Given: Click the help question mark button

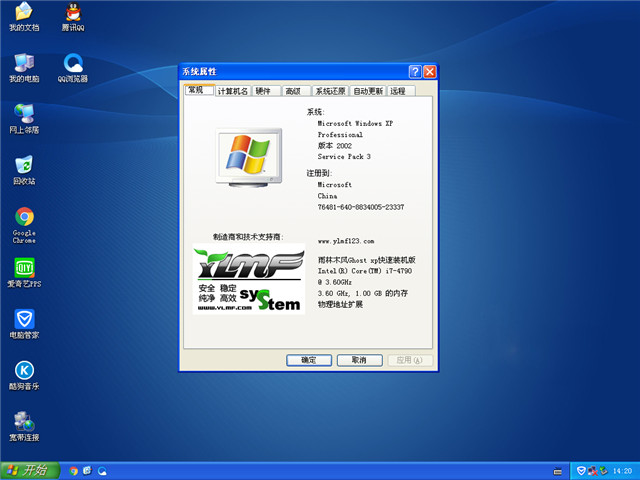Looking at the screenshot, I should tap(415, 72).
